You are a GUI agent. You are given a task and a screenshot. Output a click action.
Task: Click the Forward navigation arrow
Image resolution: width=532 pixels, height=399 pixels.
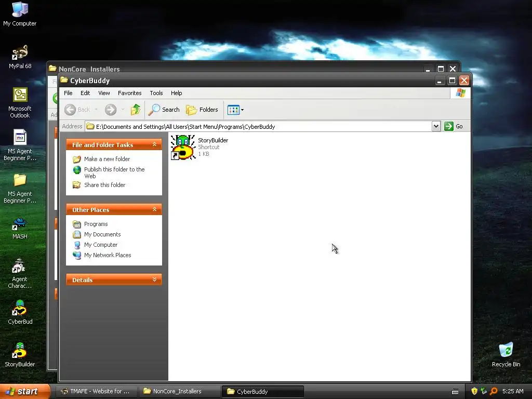pyautogui.click(x=111, y=110)
